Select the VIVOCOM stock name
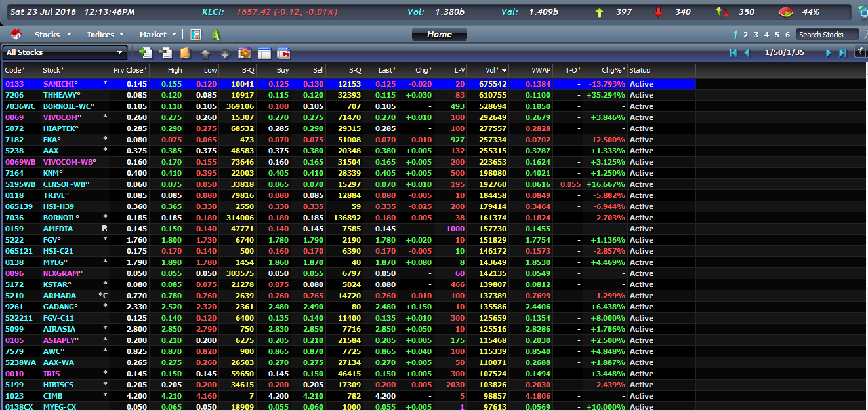Screen dimensions: 868x411 pyautogui.click(x=61, y=117)
